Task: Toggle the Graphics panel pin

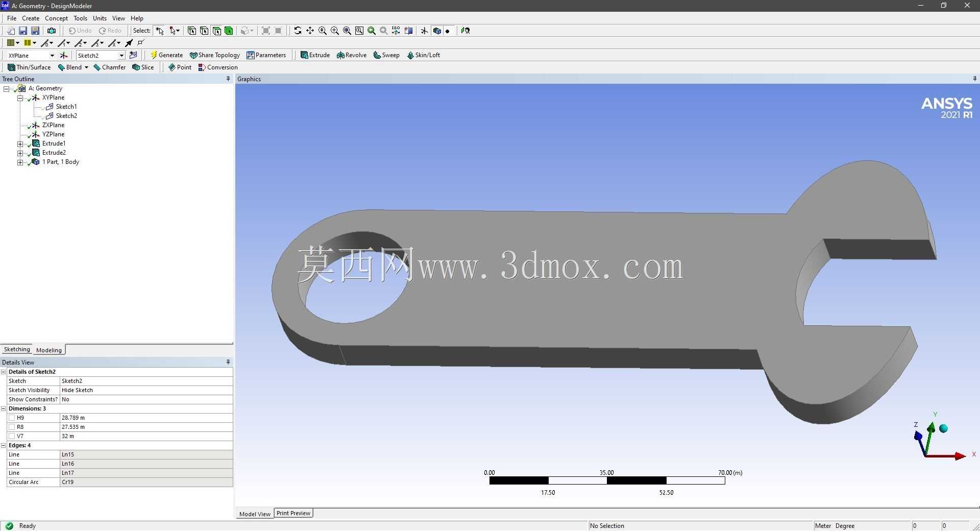Action: (x=974, y=79)
